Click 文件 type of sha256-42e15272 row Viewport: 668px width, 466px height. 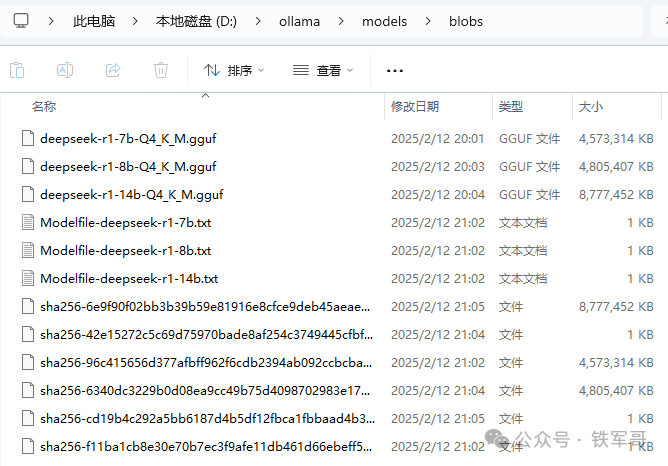(510, 335)
